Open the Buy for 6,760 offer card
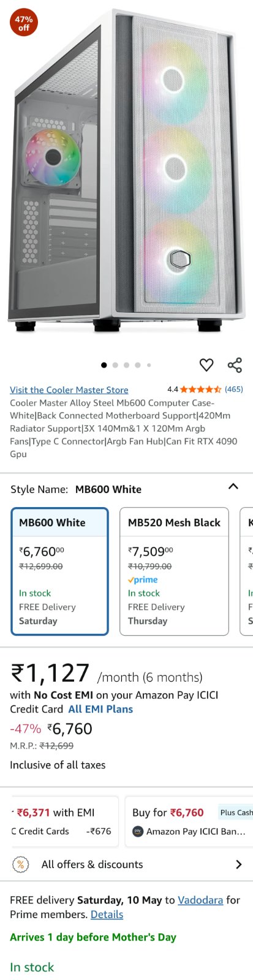The image size is (253, 980). click(x=189, y=821)
